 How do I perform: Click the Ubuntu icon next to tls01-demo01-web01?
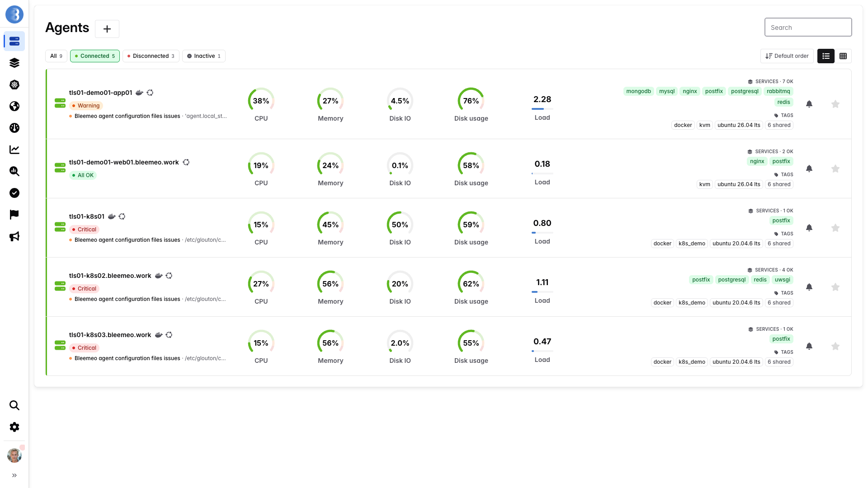(x=186, y=162)
